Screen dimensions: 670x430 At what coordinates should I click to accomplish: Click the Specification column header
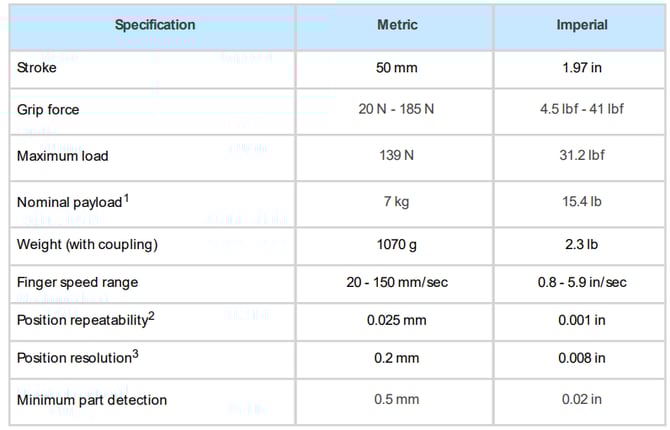click(x=155, y=25)
